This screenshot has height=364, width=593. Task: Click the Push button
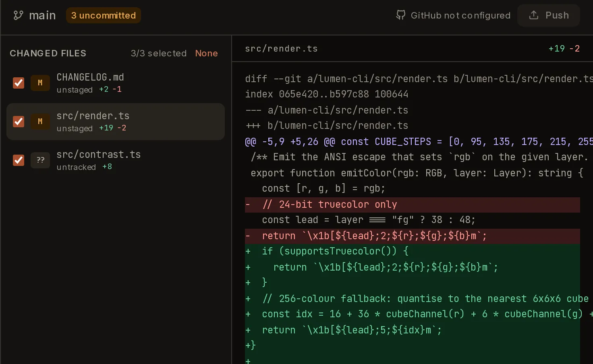[x=549, y=15]
